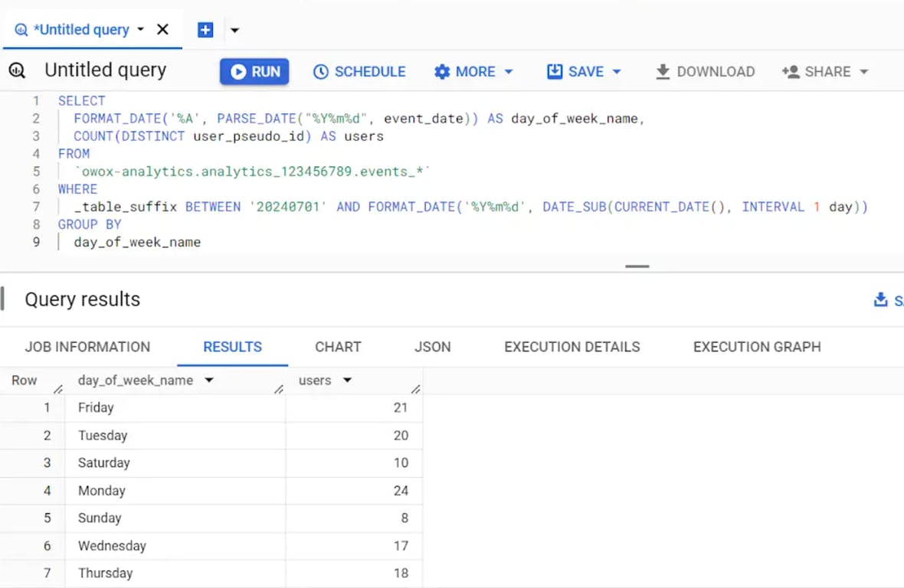The image size is (904, 588).
Task: Expand the SAVE dropdown arrow
Action: pyautogui.click(x=616, y=72)
